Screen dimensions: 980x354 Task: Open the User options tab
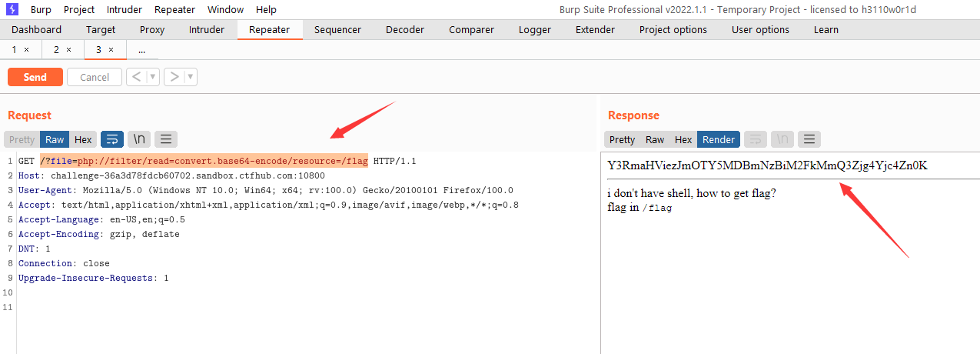760,30
